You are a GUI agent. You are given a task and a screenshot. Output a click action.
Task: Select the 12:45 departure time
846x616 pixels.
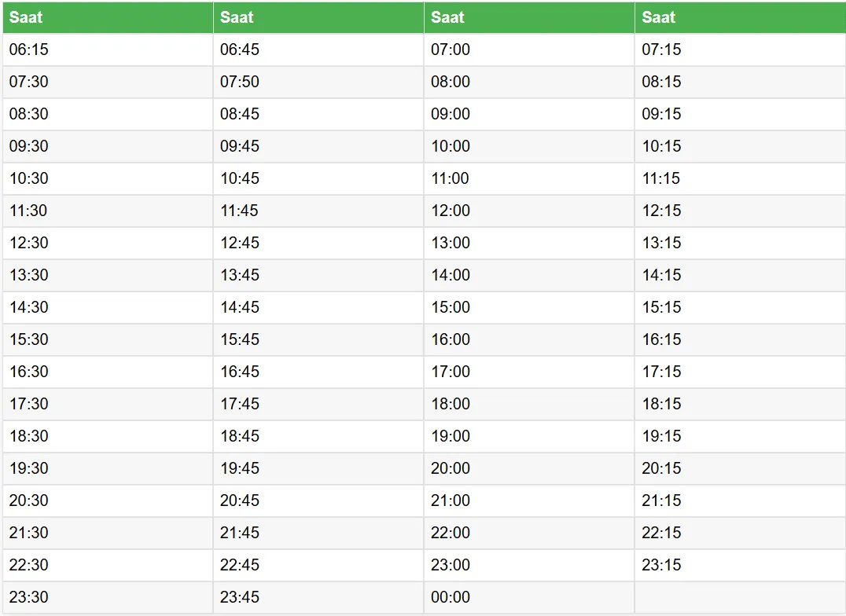click(240, 243)
